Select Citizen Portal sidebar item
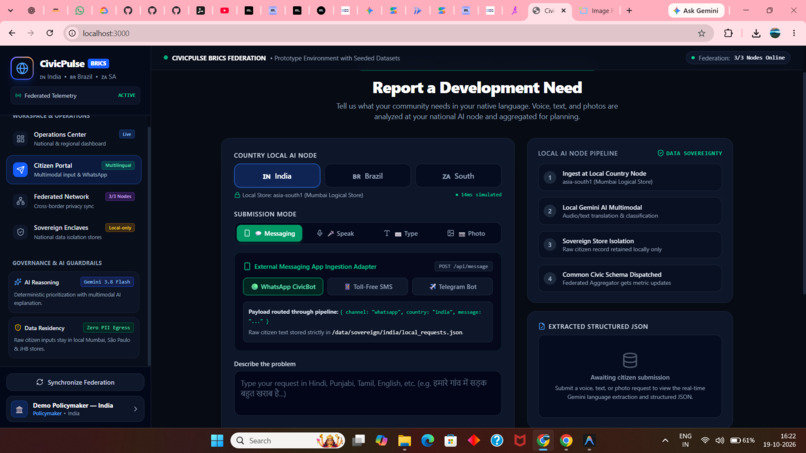This screenshot has width=806, height=453. click(x=74, y=170)
